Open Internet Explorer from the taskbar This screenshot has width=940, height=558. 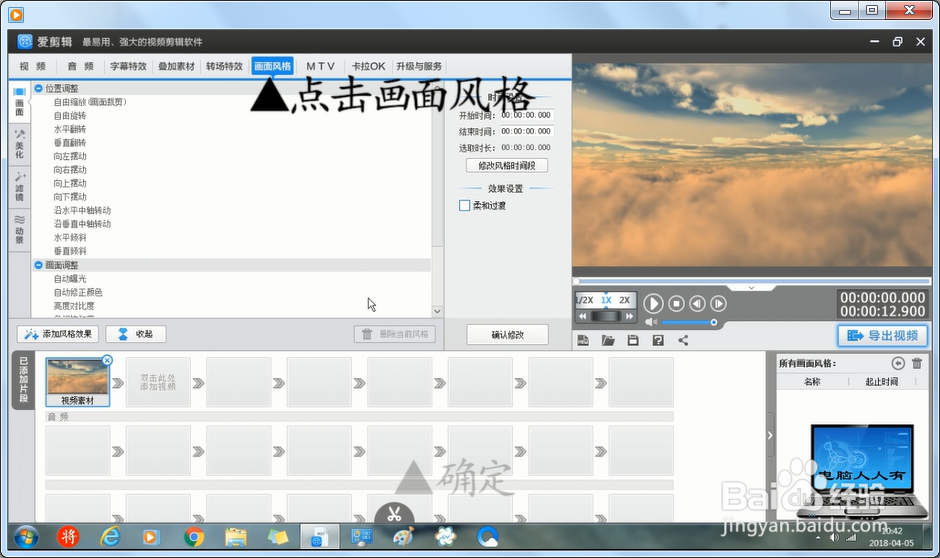pyautogui.click(x=110, y=537)
